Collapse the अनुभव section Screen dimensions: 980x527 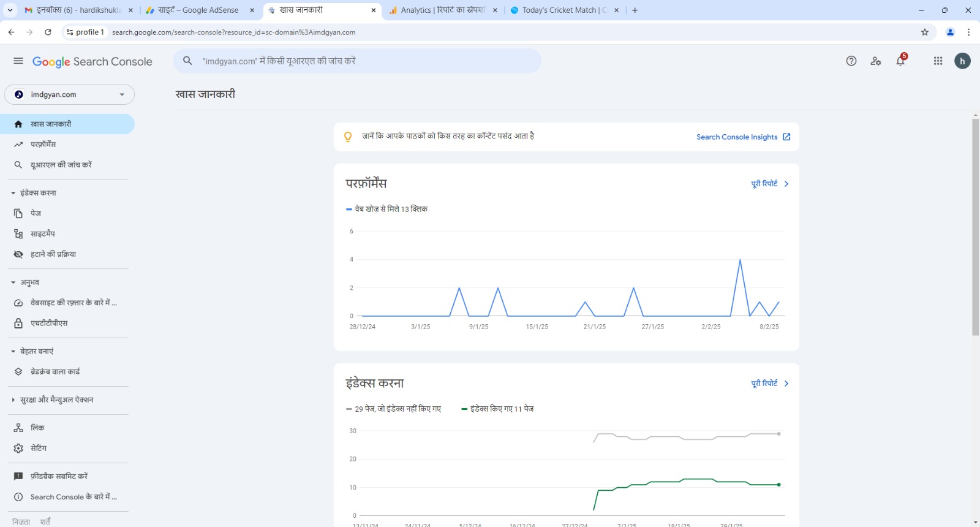(x=13, y=282)
